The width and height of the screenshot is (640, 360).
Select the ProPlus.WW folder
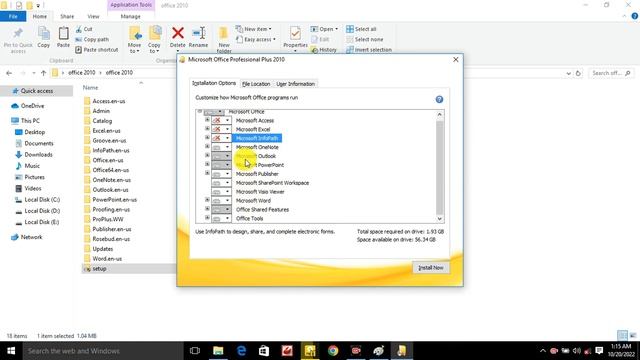point(108,219)
